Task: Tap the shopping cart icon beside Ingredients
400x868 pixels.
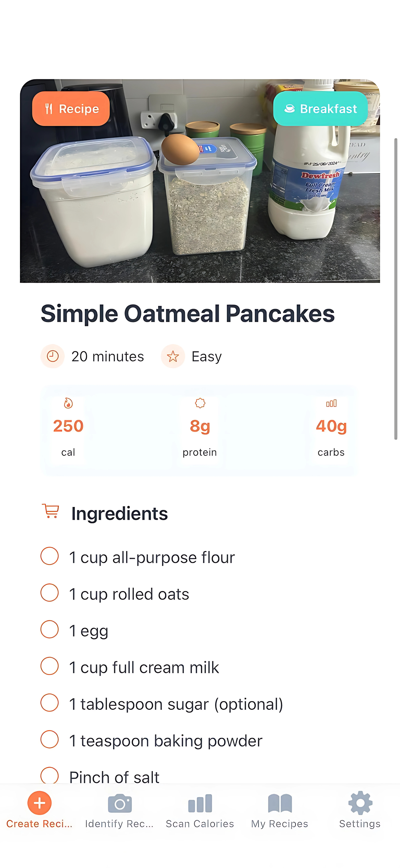Action: [x=51, y=511]
